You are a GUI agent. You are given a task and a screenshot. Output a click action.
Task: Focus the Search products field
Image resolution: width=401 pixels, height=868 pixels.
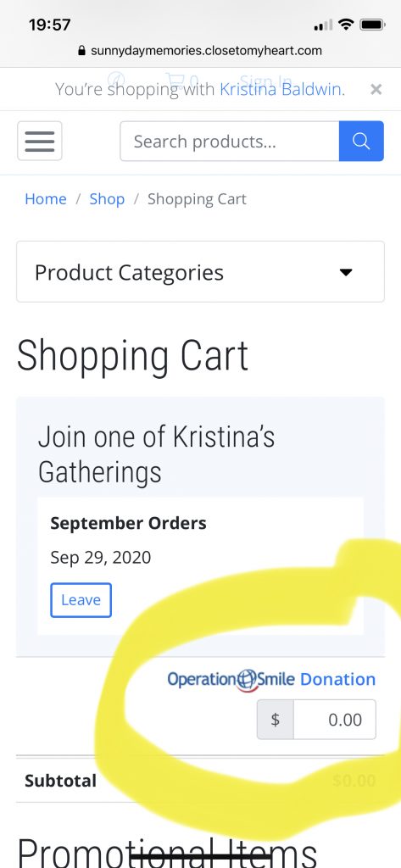[229, 142]
